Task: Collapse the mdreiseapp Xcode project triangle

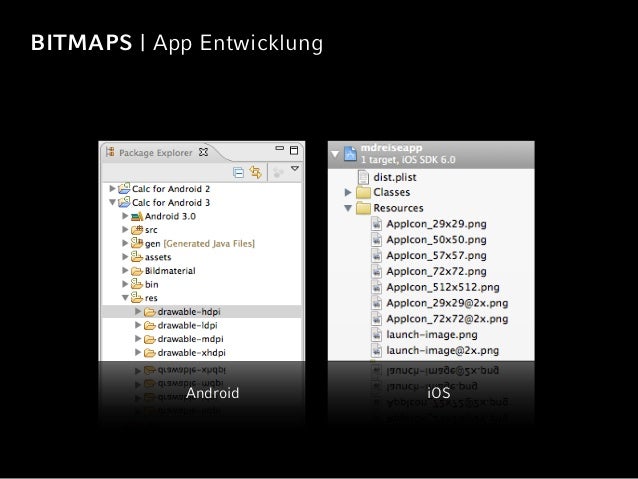Action: click(x=335, y=154)
